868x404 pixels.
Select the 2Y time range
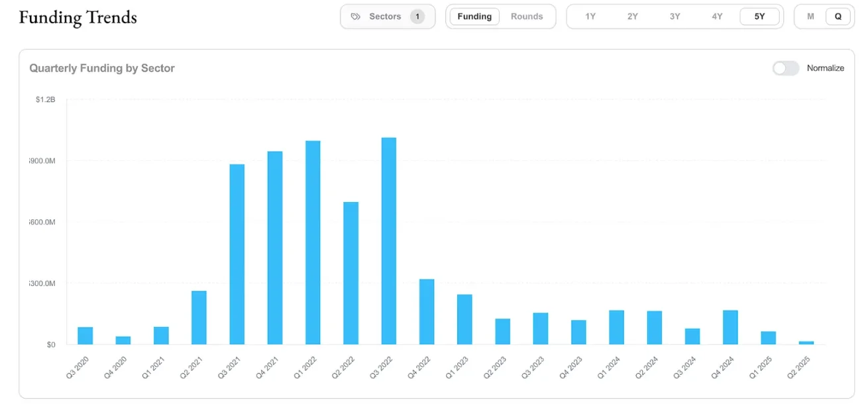pyautogui.click(x=633, y=17)
